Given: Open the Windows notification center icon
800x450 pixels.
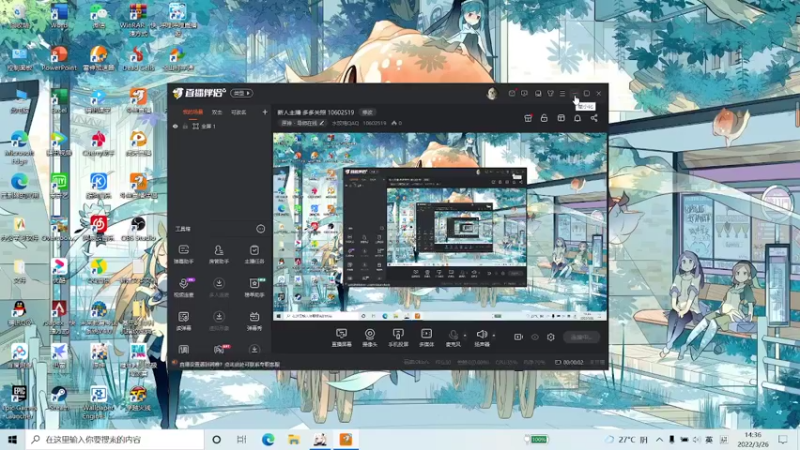Looking at the screenshot, I should [x=783, y=439].
